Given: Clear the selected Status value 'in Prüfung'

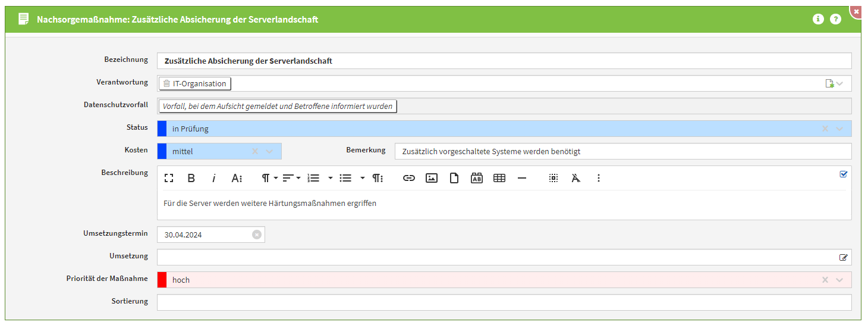Looking at the screenshot, I should [x=825, y=129].
